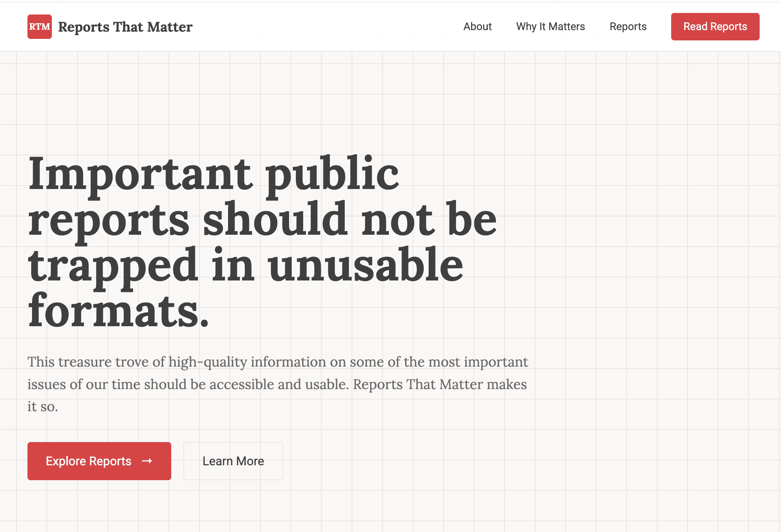
Task: Click paragraph line starting 'issues of our time'
Action: [x=277, y=385]
